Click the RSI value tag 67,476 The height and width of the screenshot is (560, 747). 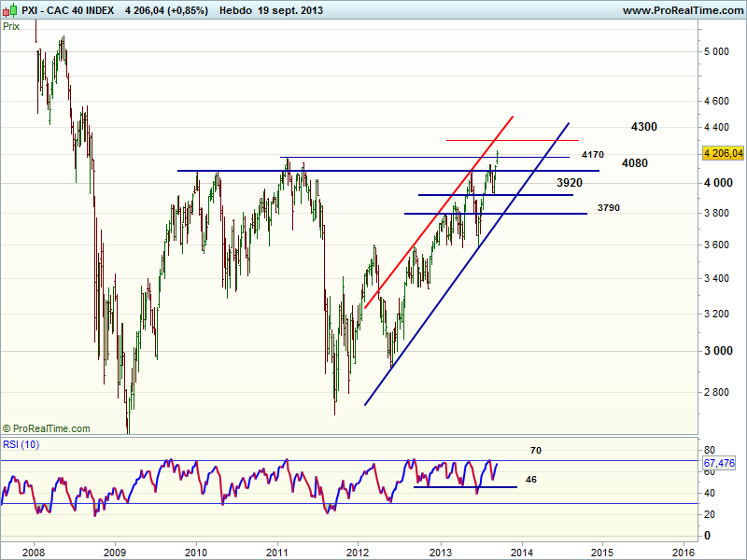point(721,462)
